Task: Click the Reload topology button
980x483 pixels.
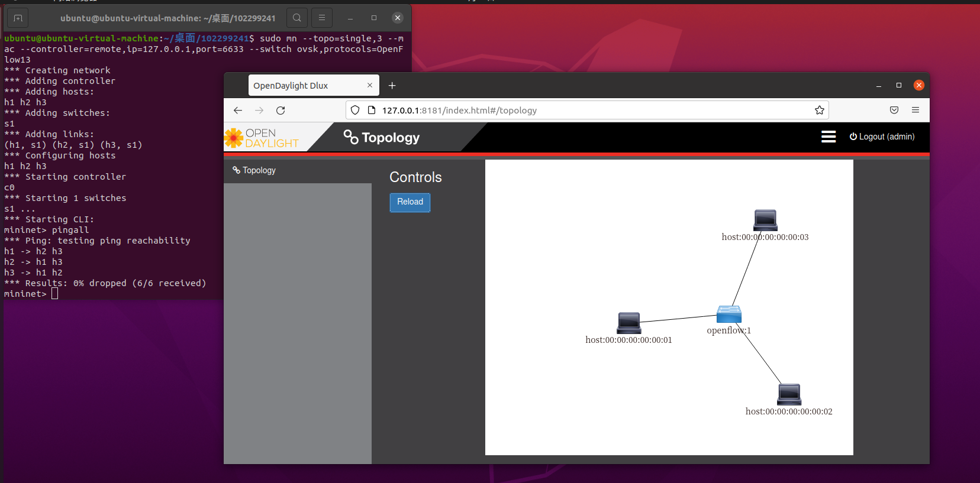Action: [410, 202]
